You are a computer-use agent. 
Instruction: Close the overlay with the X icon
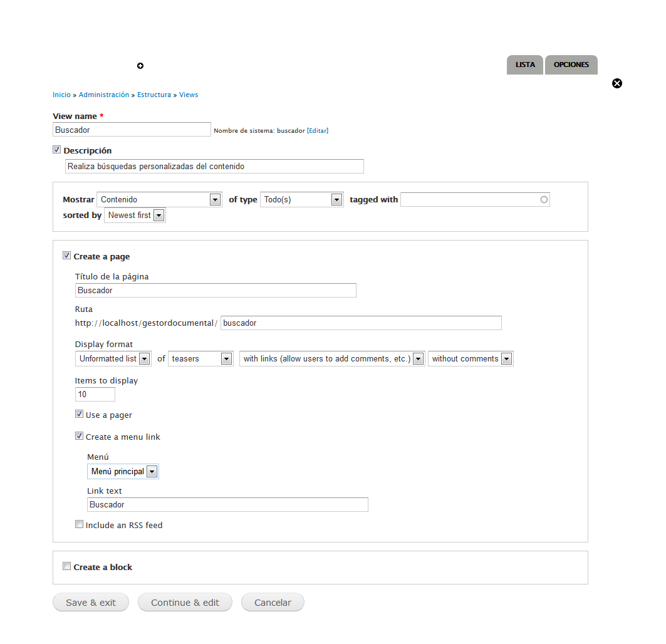(x=617, y=83)
